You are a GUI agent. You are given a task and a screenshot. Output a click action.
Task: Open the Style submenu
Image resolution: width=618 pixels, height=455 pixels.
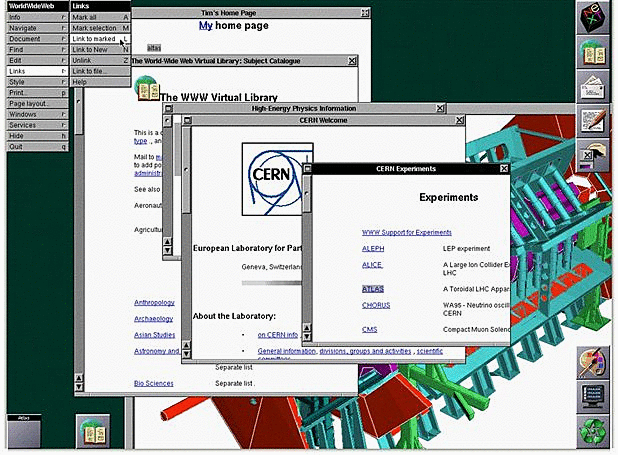click(x=37, y=82)
